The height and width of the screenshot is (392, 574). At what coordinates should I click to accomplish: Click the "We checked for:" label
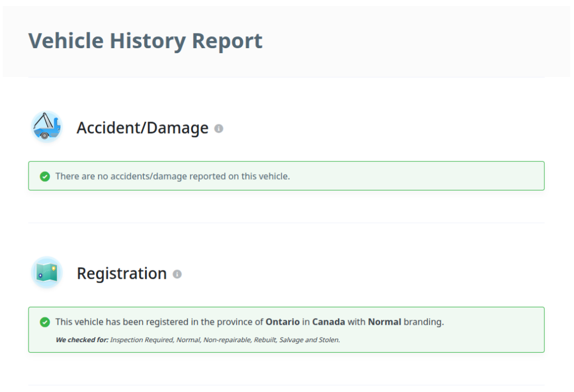(x=82, y=339)
